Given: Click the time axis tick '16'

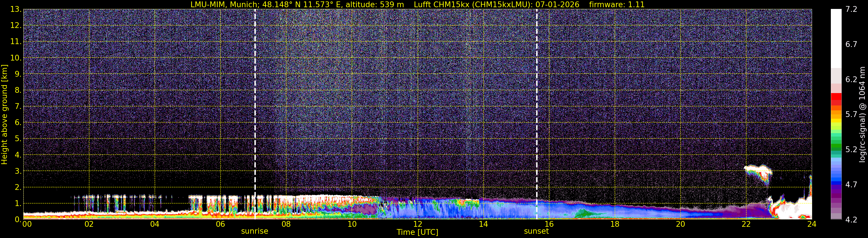Looking at the screenshot, I should (x=549, y=224).
